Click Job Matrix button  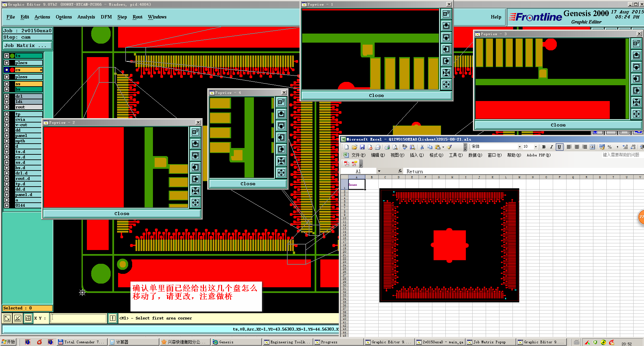[x=28, y=45]
